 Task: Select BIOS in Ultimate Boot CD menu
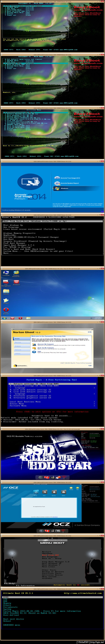(x=52, y=597)
